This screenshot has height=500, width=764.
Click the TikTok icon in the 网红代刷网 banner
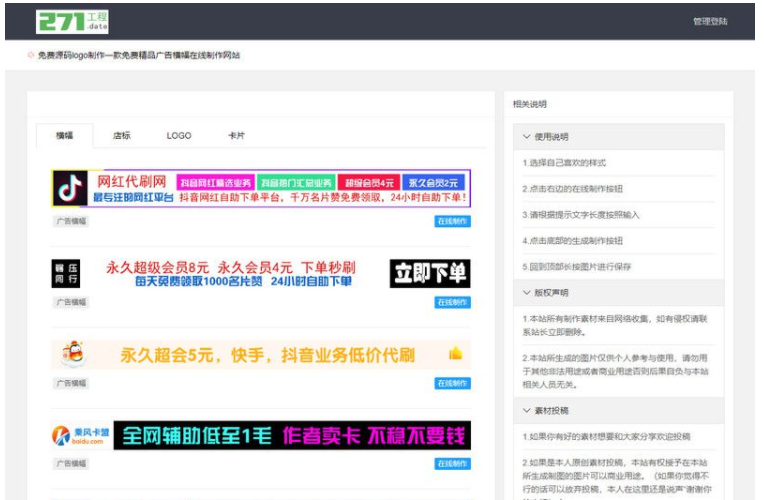[70, 189]
